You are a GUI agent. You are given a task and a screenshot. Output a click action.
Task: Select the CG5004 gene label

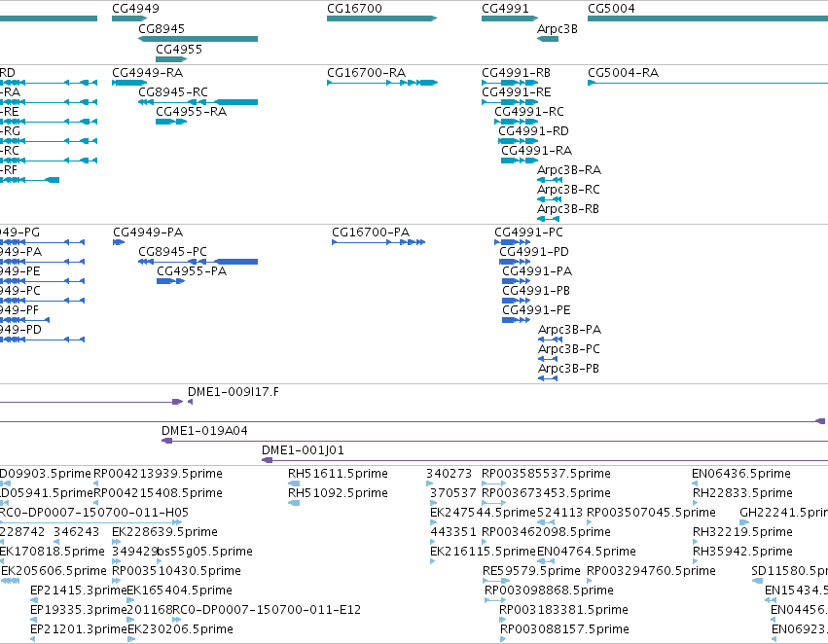coord(611,9)
